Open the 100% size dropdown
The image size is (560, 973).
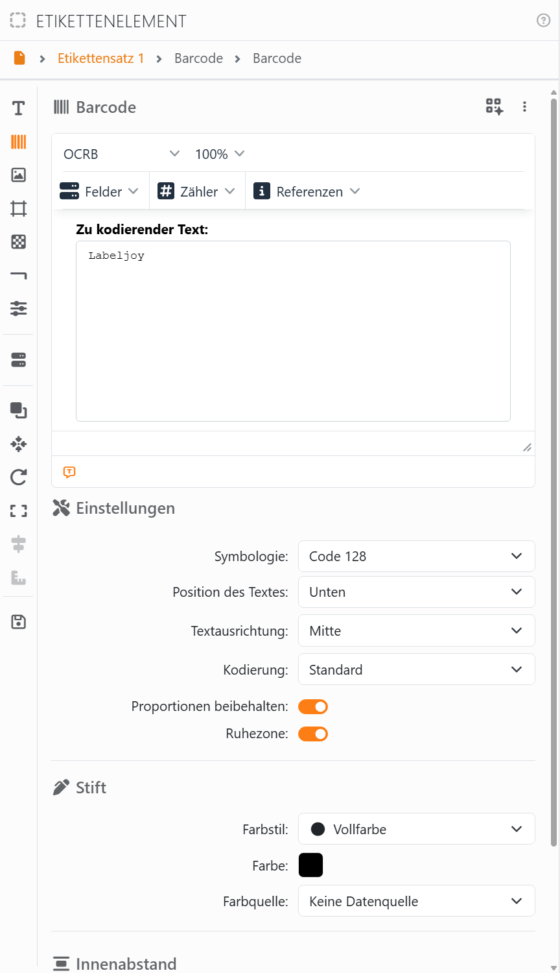[220, 154]
